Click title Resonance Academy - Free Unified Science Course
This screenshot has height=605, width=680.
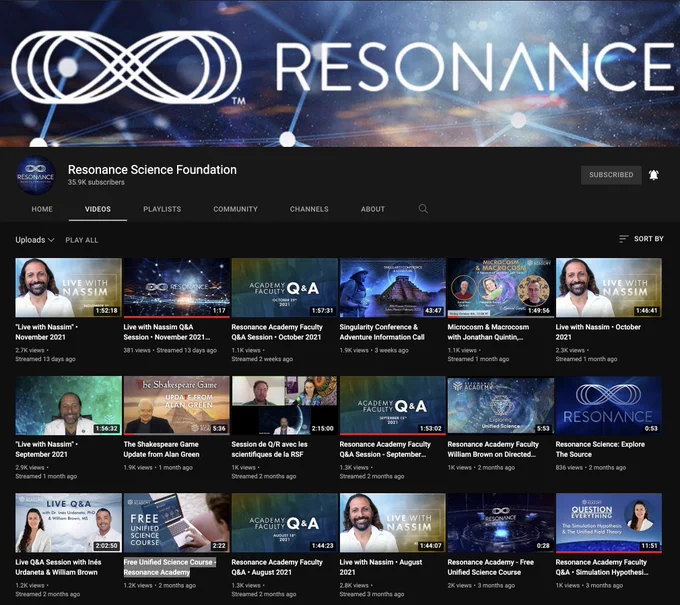click(x=491, y=567)
